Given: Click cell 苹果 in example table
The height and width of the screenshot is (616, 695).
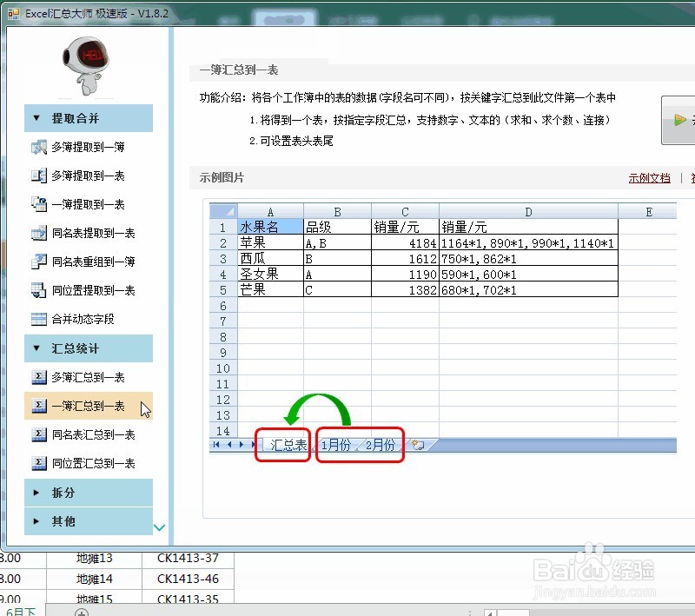Looking at the screenshot, I should click(x=270, y=243).
